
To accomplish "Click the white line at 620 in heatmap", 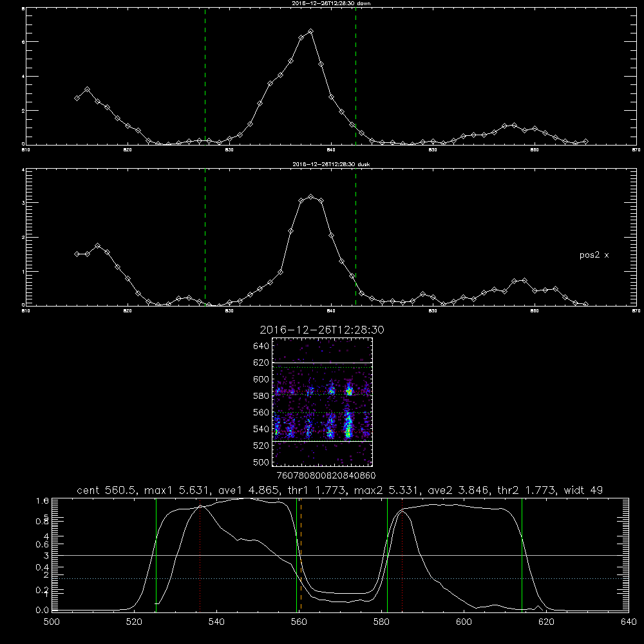I will 322,363.
